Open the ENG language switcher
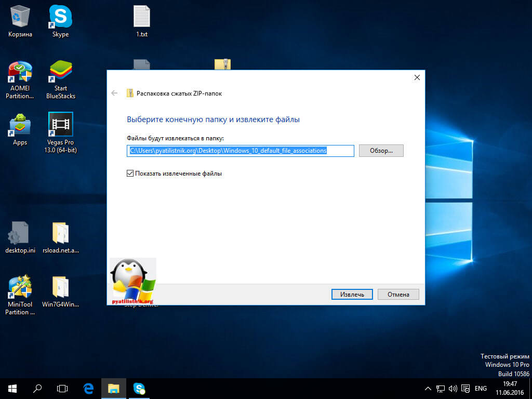The width and height of the screenshot is (532, 399). [481, 389]
